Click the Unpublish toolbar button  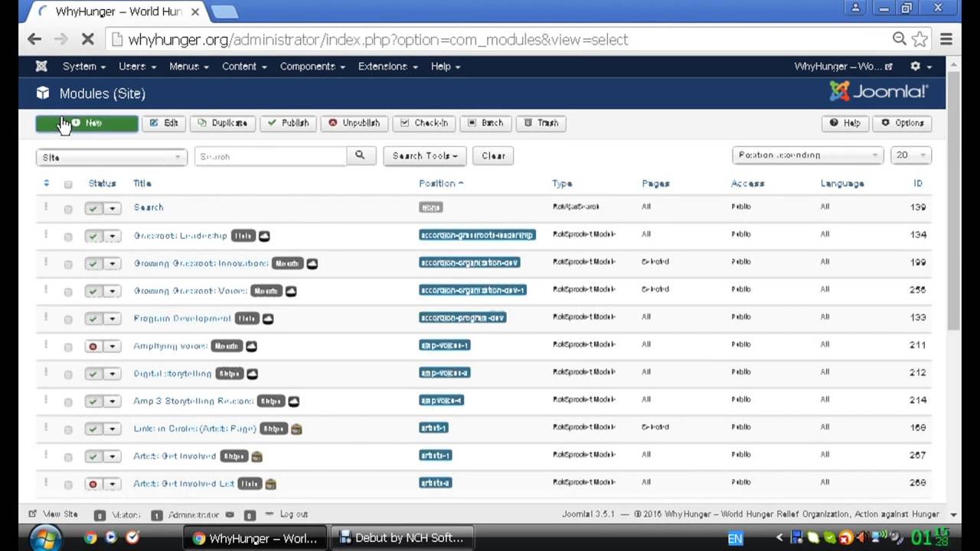coord(354,123)
